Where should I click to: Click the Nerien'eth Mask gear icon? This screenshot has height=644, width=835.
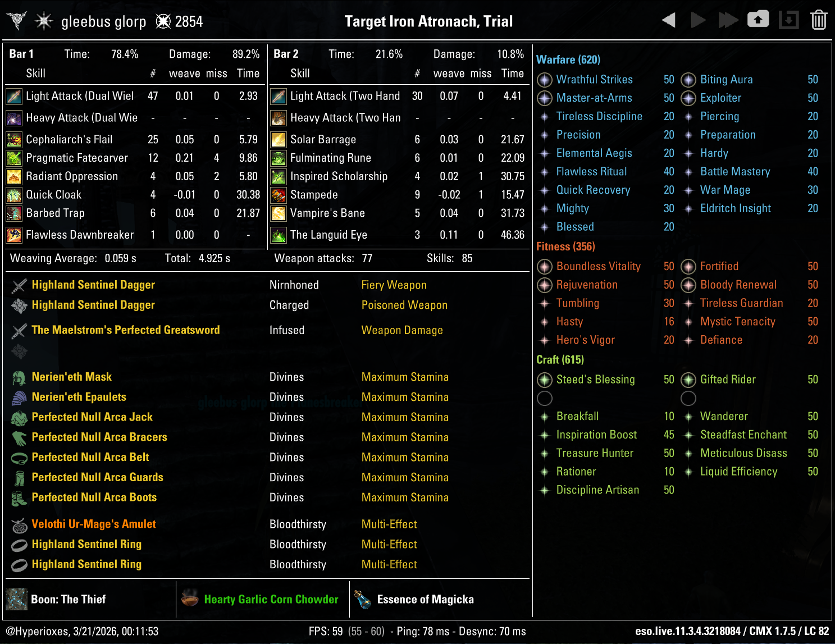point(19,376)
